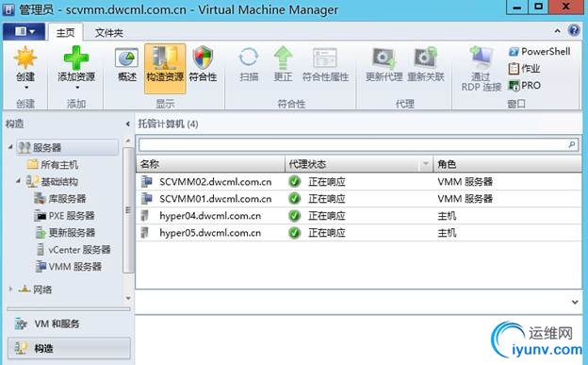Open the PRO window button
The height and width of the screenshot is (365, 588).
(x=525, y=85)
